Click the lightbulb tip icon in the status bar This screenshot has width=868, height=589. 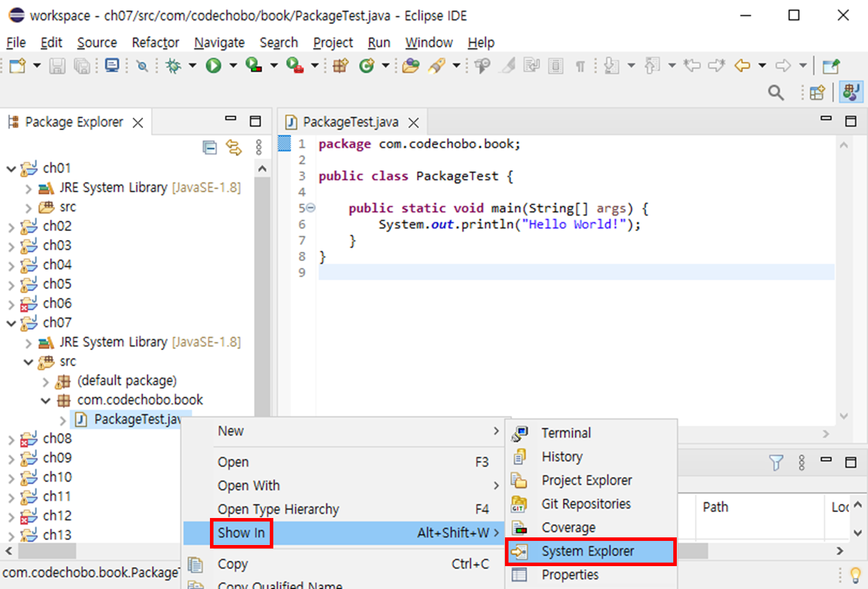(855, 574)
